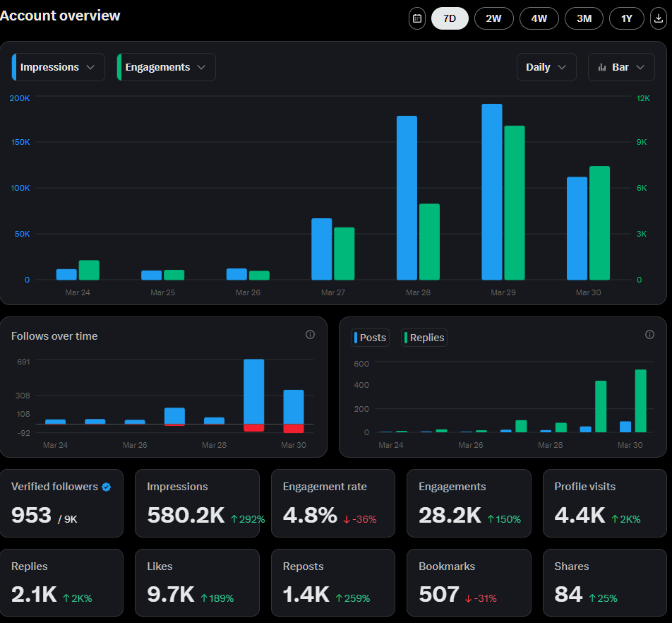Open the Impressions 580.2K card

[197, 504]
